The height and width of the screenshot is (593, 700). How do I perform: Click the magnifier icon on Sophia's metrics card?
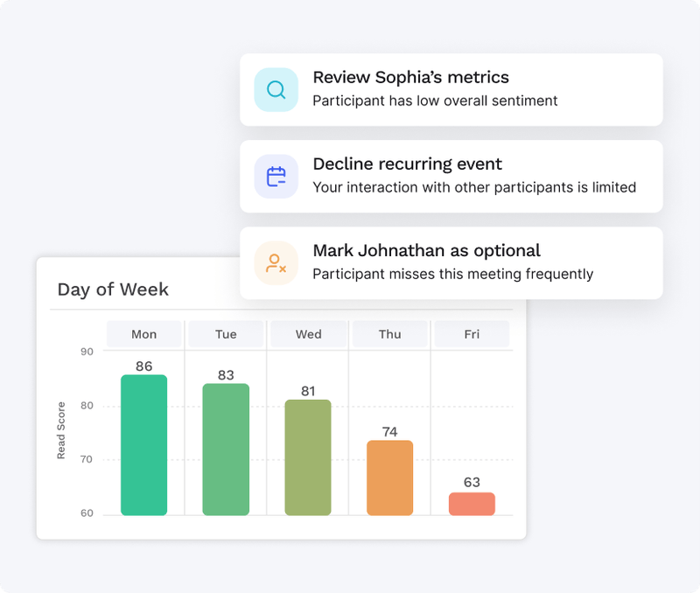[276, 89]
